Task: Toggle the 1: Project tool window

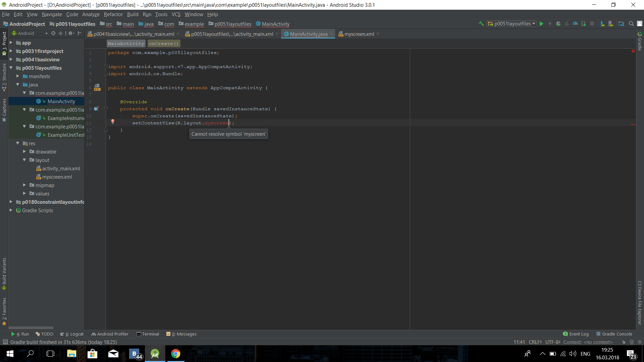Action: pyautogui.click(x=4, y=44)
